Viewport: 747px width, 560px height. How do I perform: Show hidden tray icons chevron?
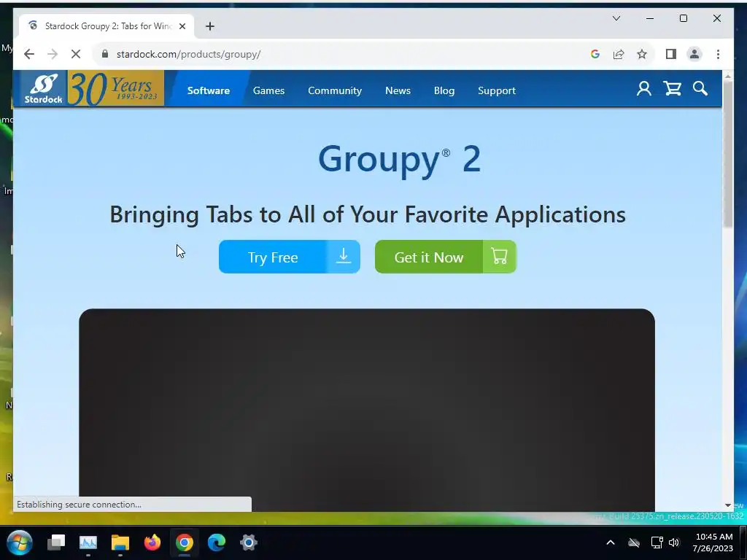pyautogui.click(x=611, y=542)
